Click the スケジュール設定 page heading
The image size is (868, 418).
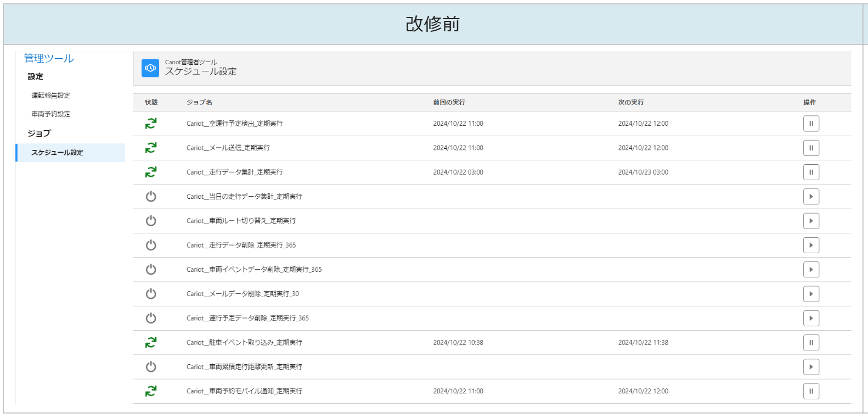(x=201, y=71)
